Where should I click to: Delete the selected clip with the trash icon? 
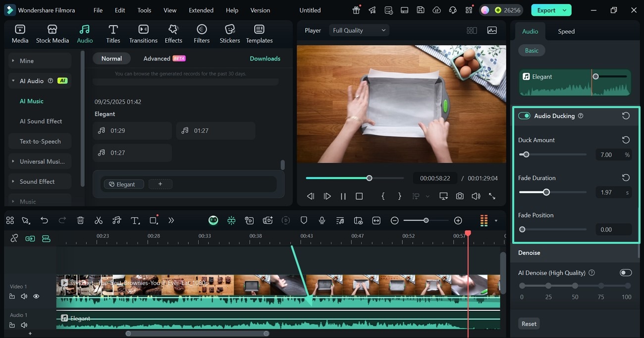click(80, 221)
